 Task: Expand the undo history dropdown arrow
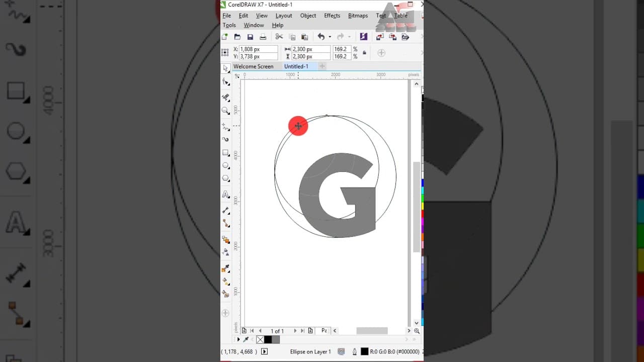pos(330,37)
